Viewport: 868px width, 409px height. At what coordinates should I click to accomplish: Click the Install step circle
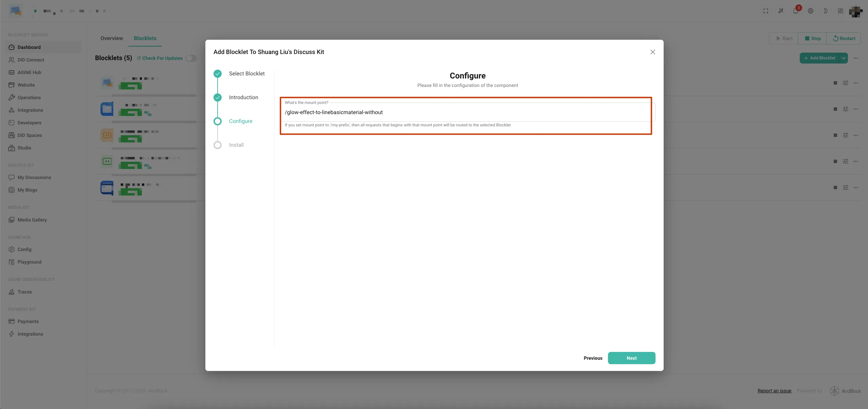[218, 145]
